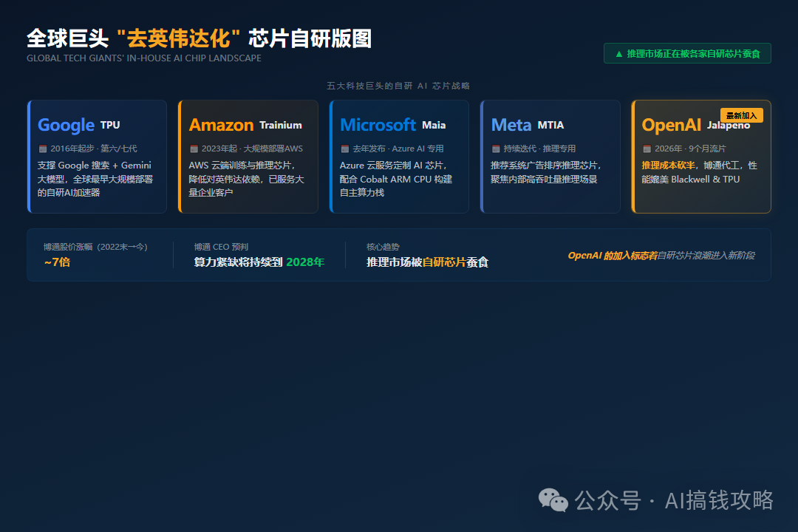Click the Amazon logo text
Image resolution: width=798 pixels, height=532 pixels.
222,125
